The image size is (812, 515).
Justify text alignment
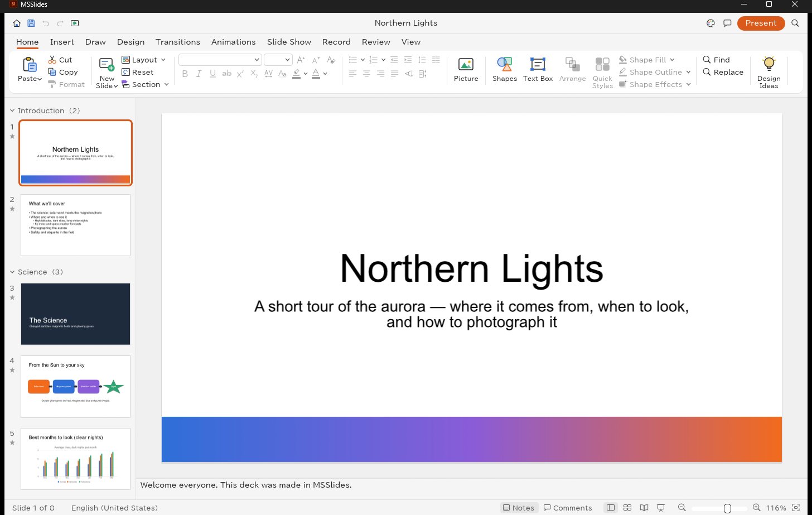tap(394, 74)
